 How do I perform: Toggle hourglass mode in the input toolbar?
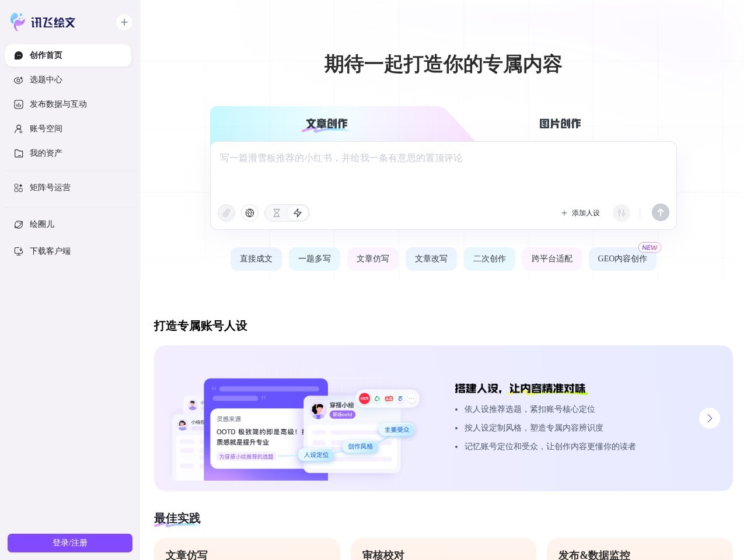tap(276, 213)
